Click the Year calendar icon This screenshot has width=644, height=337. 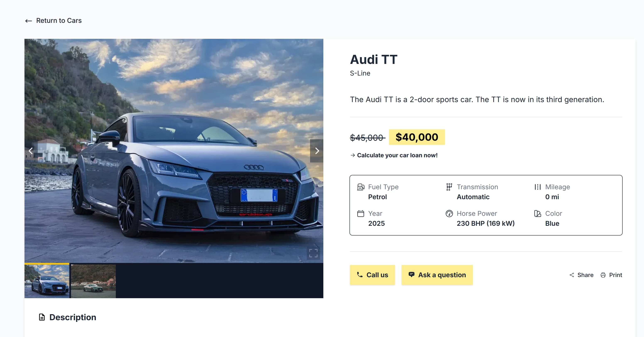click(360, 214)
